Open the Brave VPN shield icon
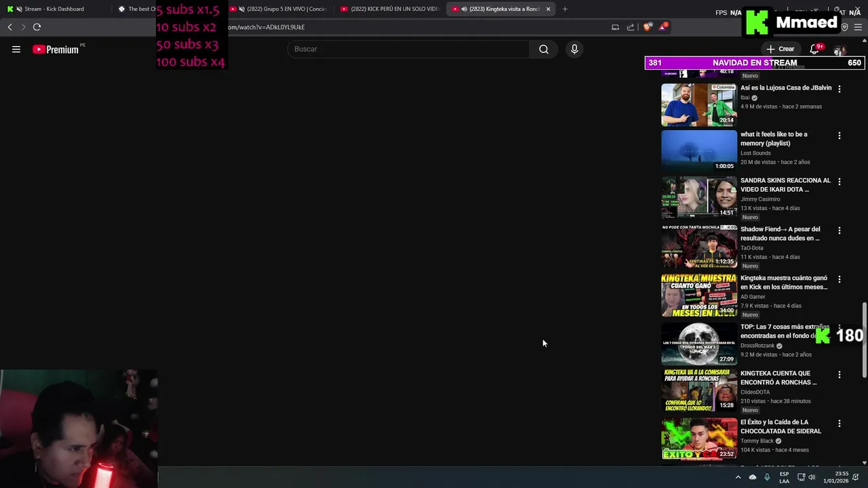The image size is (868, 488). point(845,27)
